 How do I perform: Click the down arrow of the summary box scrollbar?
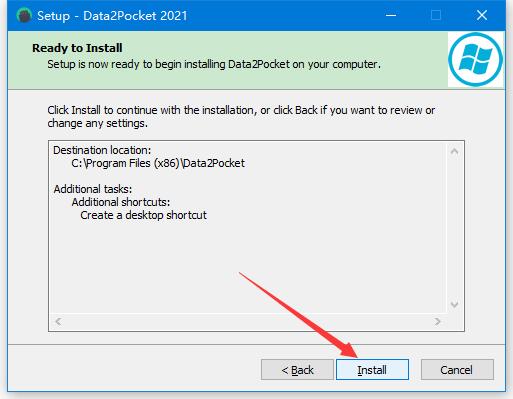[x=454, y=304]
